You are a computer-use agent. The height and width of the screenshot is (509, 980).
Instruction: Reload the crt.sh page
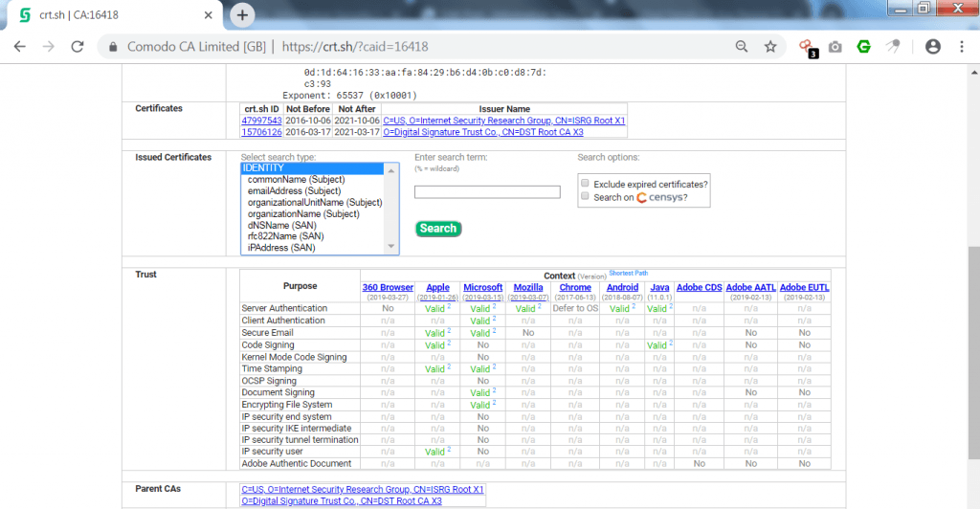(77, 47)
